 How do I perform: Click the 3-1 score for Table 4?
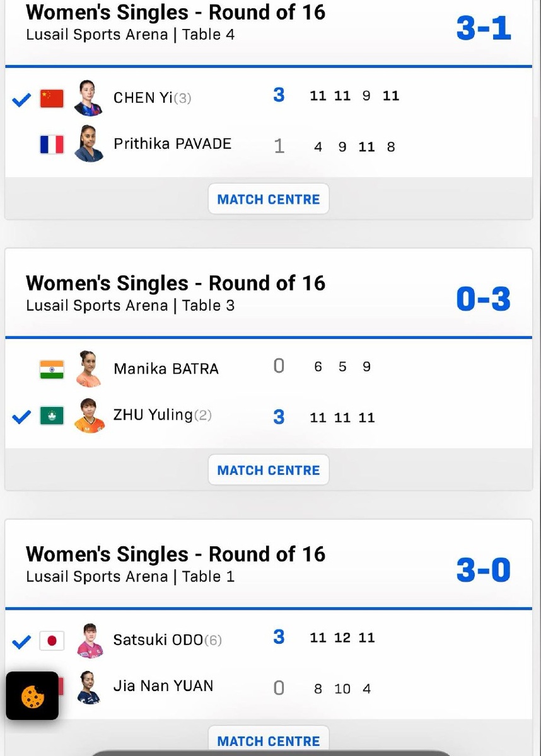[x=483, y=28]
